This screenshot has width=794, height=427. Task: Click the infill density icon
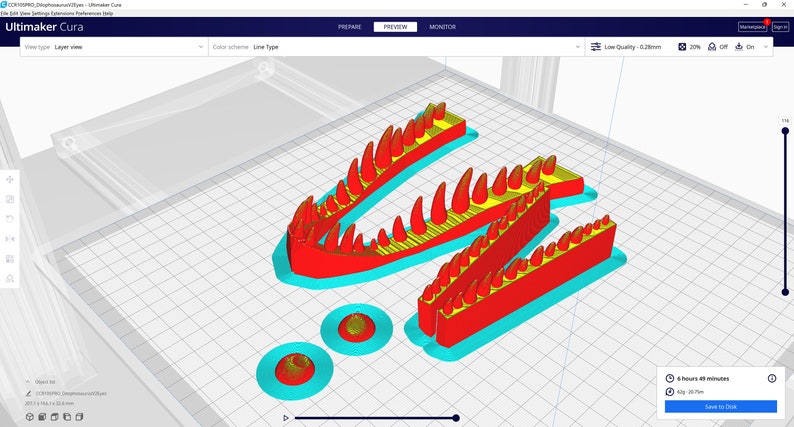click(682, 47)
